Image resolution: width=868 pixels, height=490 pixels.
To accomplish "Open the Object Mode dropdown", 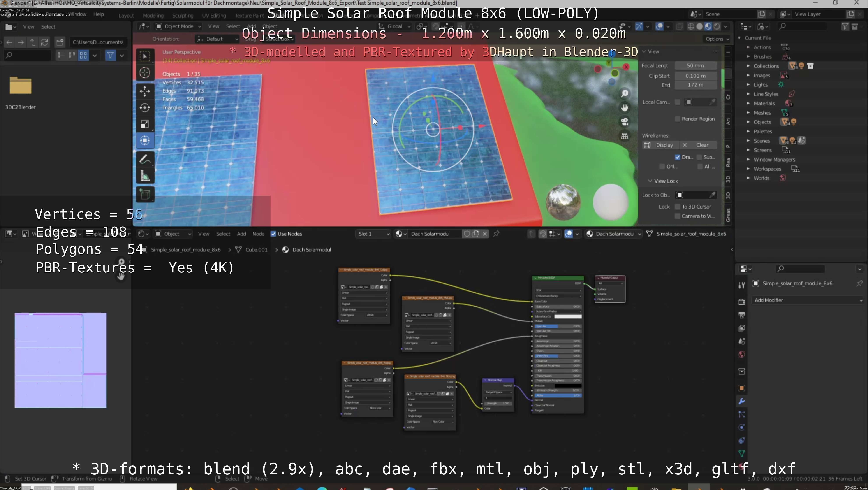I will click(178, 26).
